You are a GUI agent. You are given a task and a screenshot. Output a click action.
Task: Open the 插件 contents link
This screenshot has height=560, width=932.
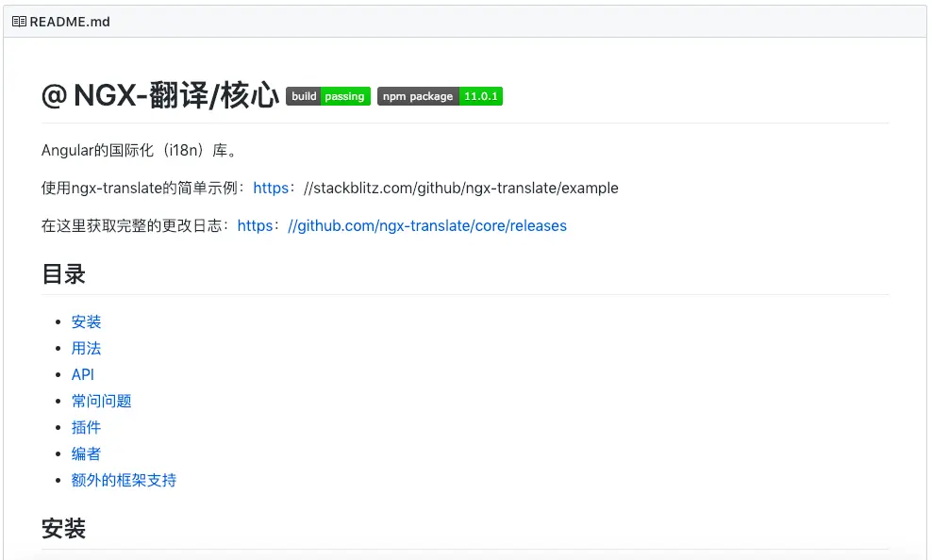coord(86,428)
